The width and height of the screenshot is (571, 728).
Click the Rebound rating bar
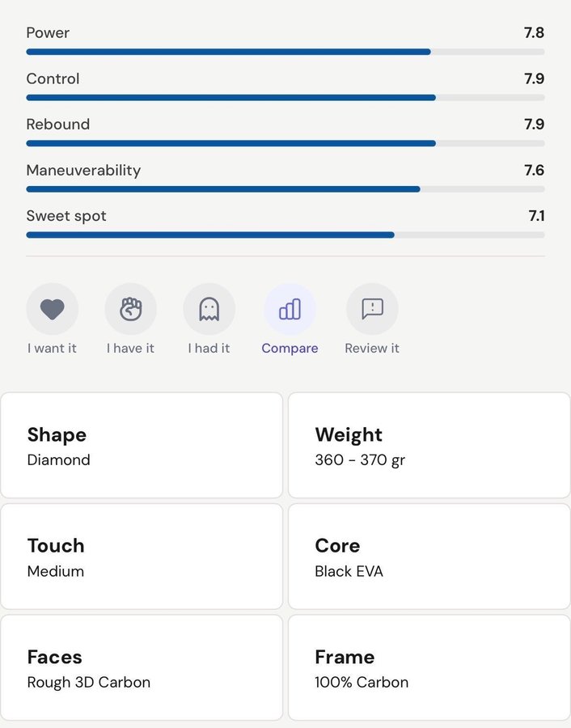[x=285, y=143]
